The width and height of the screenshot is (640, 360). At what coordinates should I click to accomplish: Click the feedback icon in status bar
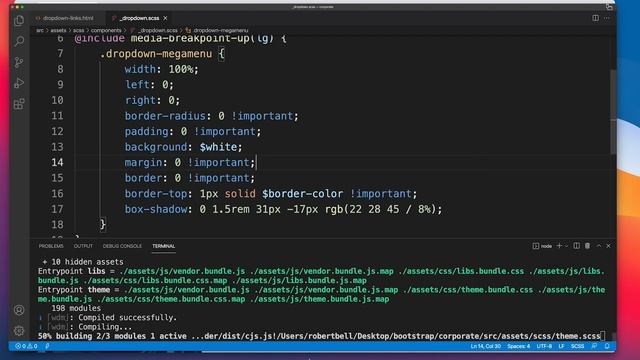(x=594, y=346)
